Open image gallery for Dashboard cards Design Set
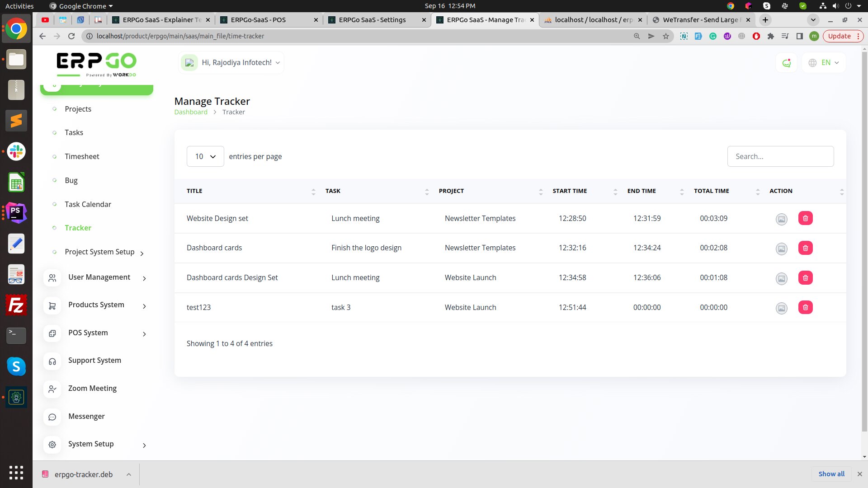 (781, 278)
